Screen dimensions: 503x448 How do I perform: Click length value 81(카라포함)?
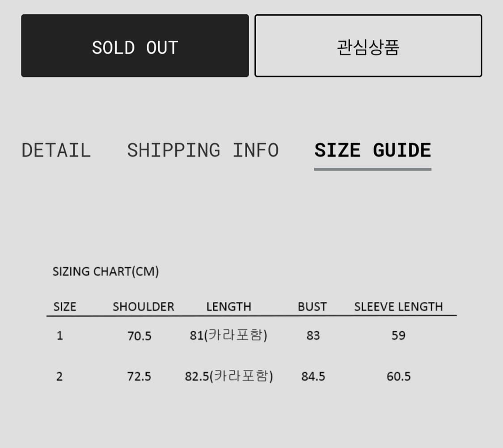(228, 335)
